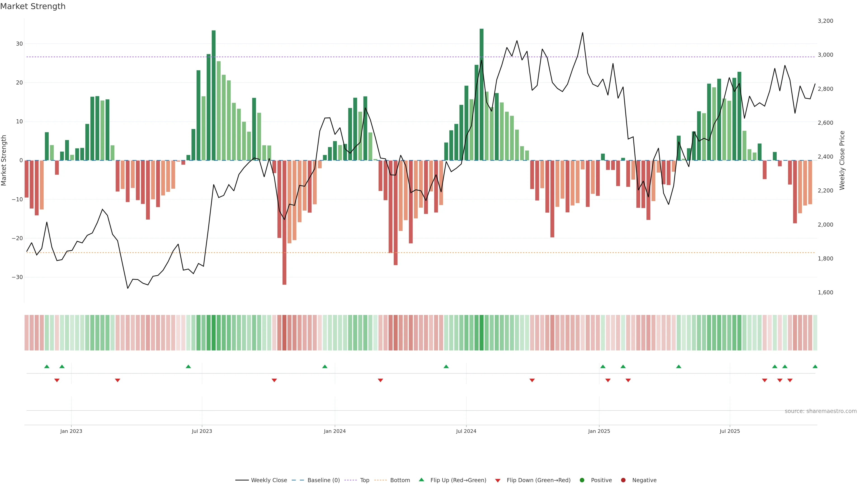This screenshot has width=868, height=488.
Task: Click the green flip-up triangle just before Jan 2024
Action: (x=325, y=366)
